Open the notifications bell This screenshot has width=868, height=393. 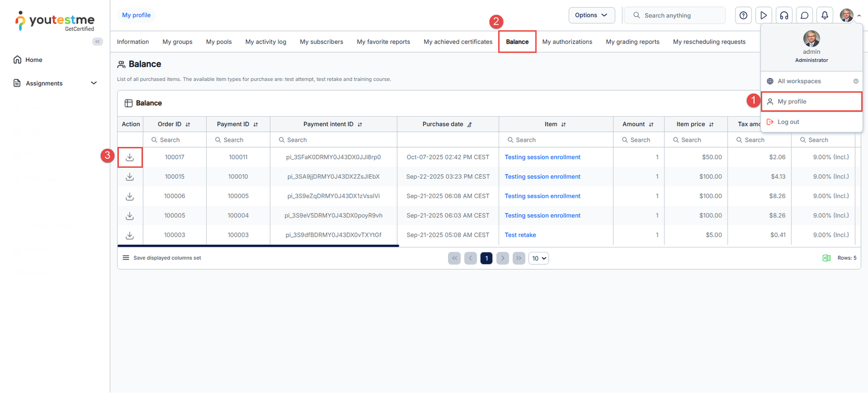[x=825, y=16]
